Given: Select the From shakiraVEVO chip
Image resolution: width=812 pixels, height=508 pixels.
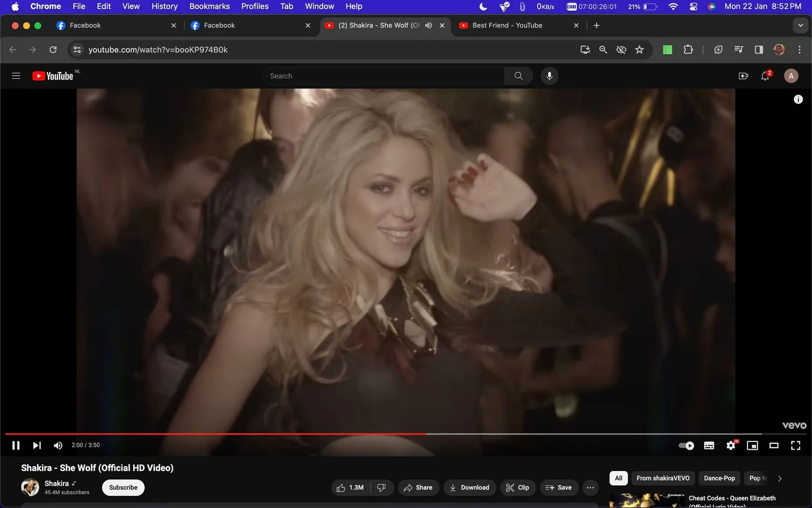Looking at the screenshot, I should tap(663, 478).
